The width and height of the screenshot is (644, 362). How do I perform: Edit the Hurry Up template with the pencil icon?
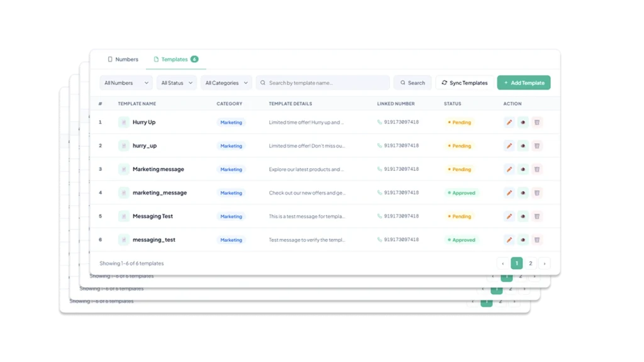tap(509, 123)
